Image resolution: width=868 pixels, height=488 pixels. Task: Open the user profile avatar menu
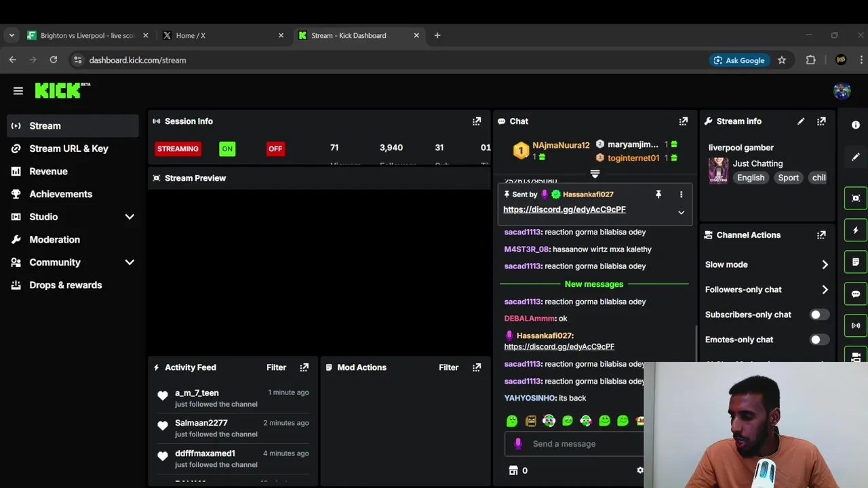pos(842,91)
